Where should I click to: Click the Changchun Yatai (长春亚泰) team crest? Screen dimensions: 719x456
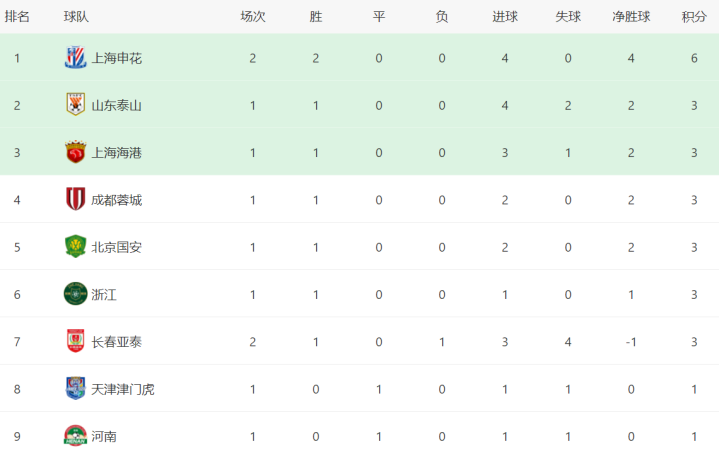point(75,341)
